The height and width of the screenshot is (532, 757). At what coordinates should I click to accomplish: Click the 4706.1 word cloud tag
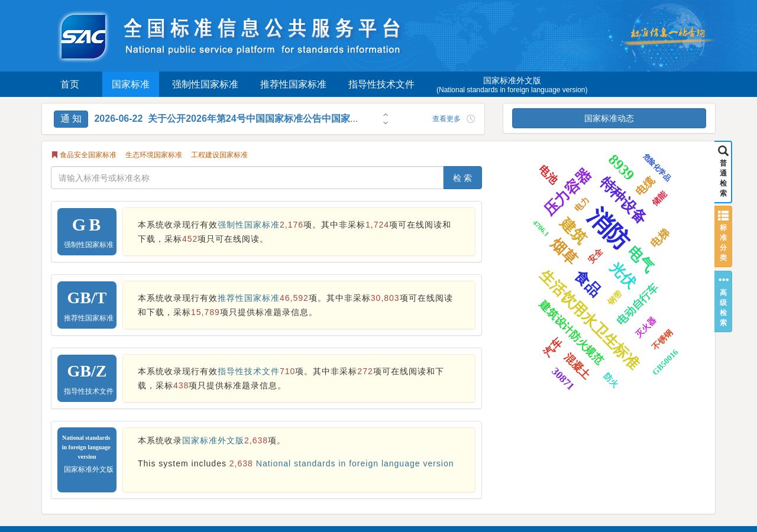(541, 229)
